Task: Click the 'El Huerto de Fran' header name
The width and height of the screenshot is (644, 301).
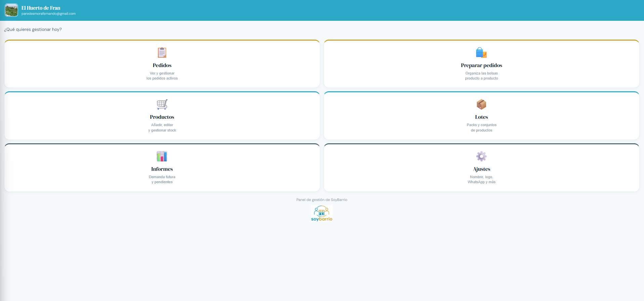Action: click(x=41, y=8)
